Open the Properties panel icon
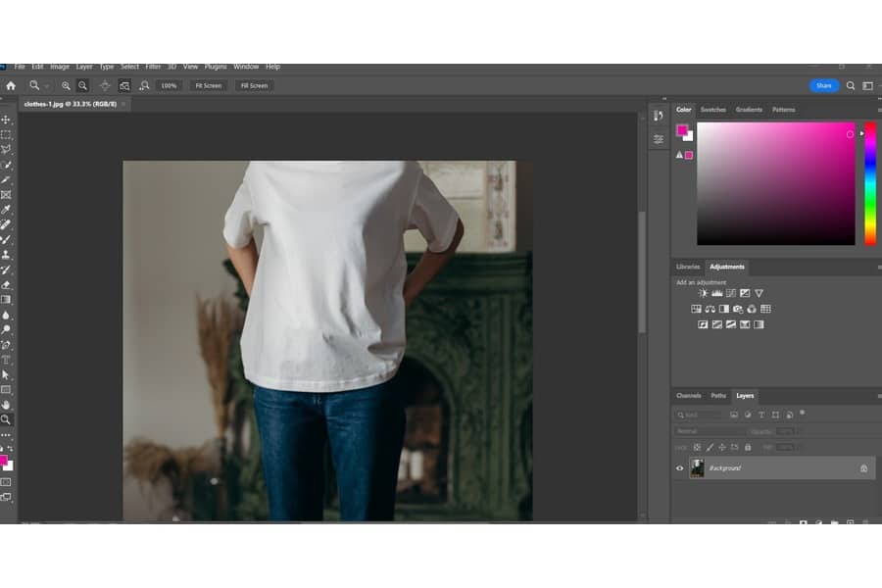Viewport: 882px width, 588px height. 659,139
